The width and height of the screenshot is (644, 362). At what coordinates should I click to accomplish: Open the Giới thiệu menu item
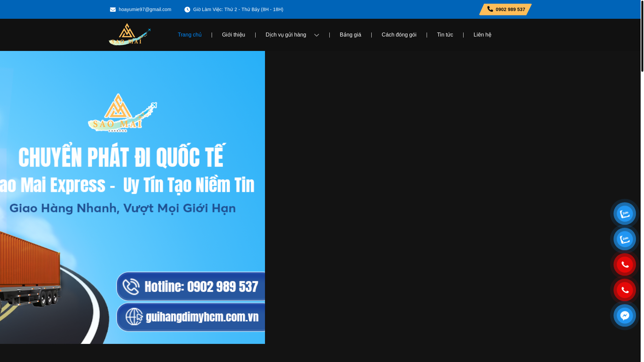pos(233,35)
